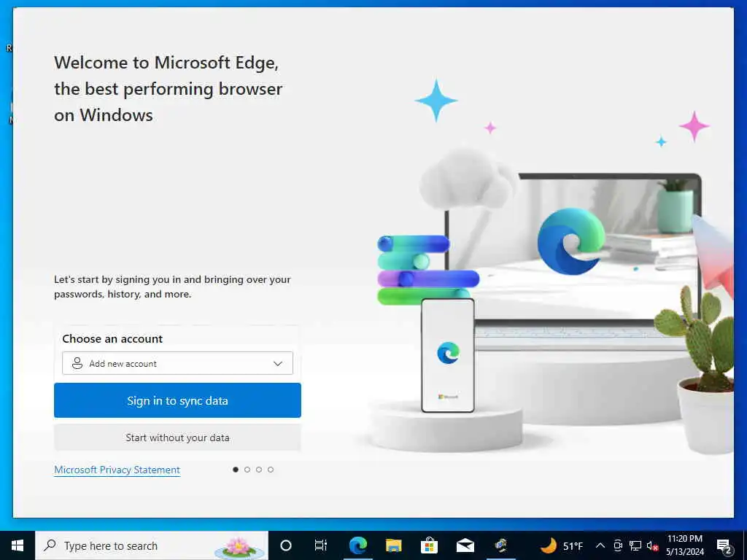Open File Explorer from taskbar

(x=393, y=545)
